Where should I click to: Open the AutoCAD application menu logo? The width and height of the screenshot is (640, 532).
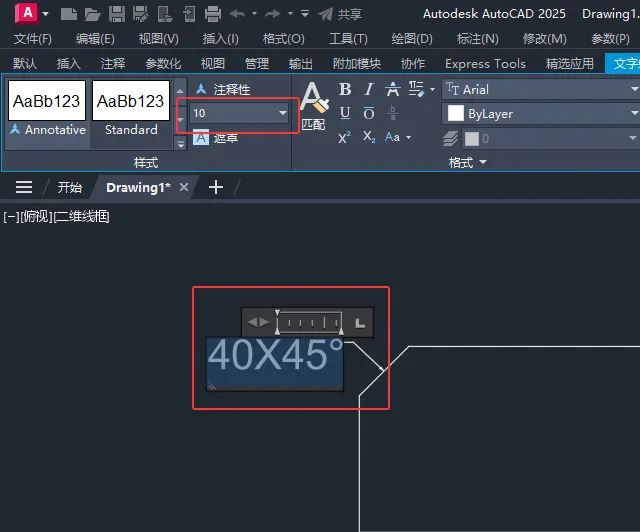(27, 13)
